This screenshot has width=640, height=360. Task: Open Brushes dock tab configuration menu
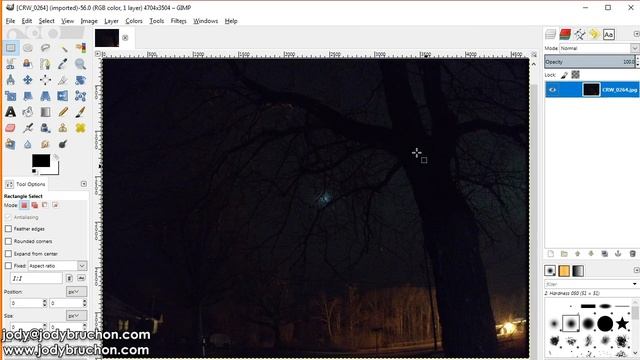636,270
